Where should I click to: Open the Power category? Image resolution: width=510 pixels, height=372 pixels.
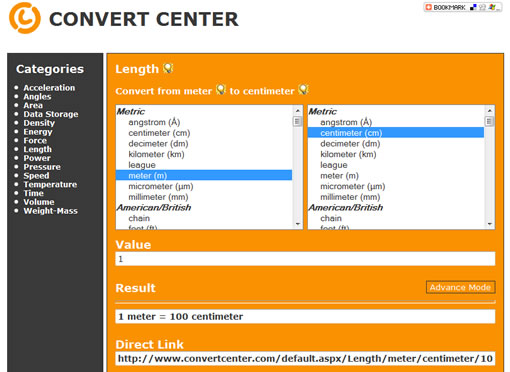coord(37,158)
